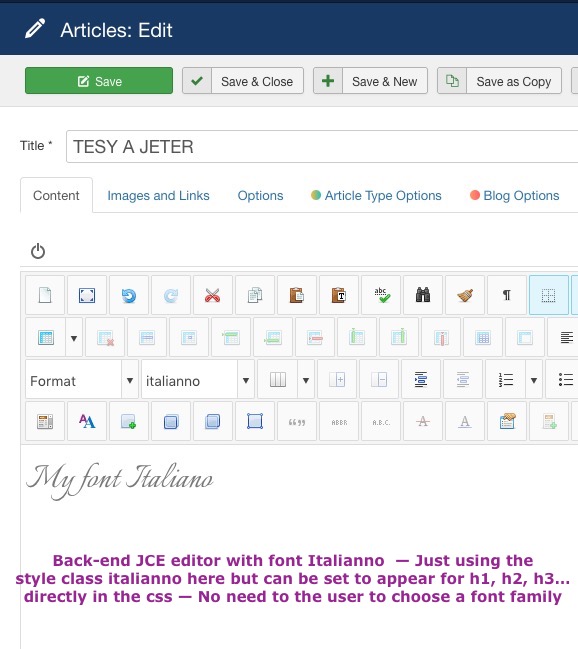Click the Paste clipboard icon

click(x=297, y=295)
